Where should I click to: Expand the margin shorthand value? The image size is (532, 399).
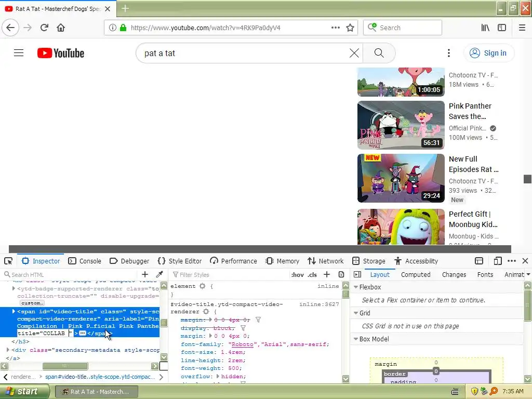tap(210, 336)
